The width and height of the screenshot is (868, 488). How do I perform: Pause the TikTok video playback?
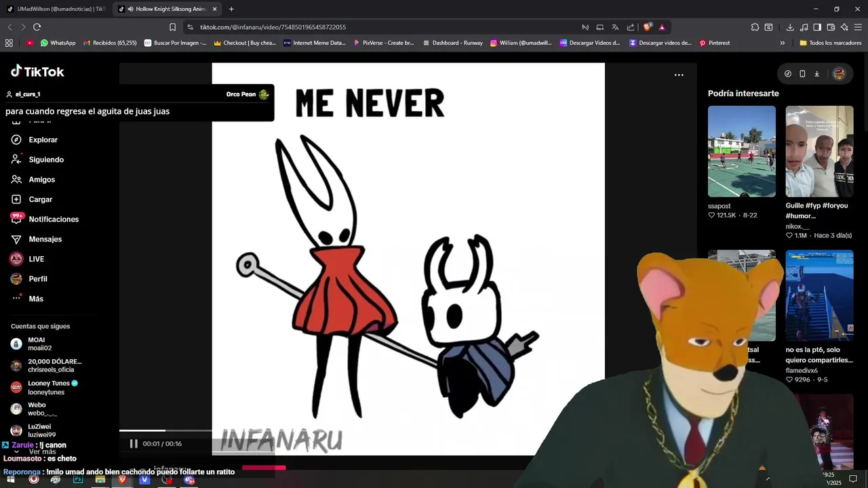pyautogui.click(x=134, y=444)
